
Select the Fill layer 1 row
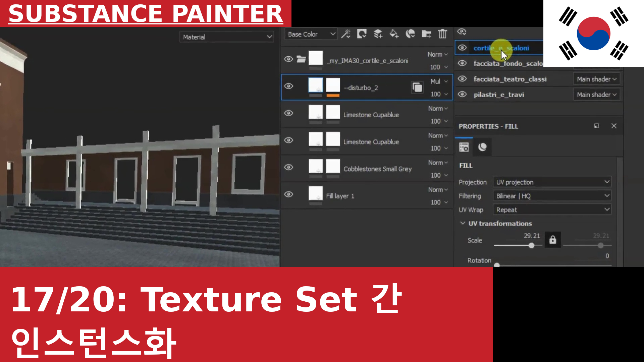click(367, 196)
